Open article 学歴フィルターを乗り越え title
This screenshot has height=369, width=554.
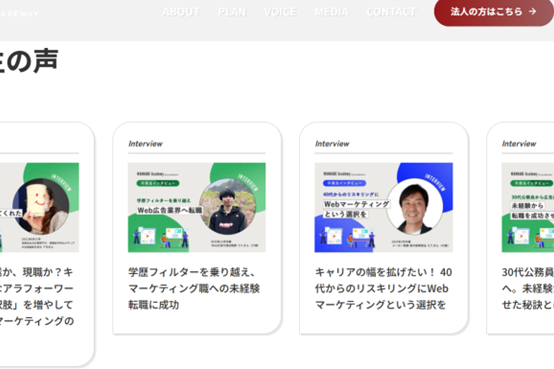pyautogui.click(x=194, y=288)
